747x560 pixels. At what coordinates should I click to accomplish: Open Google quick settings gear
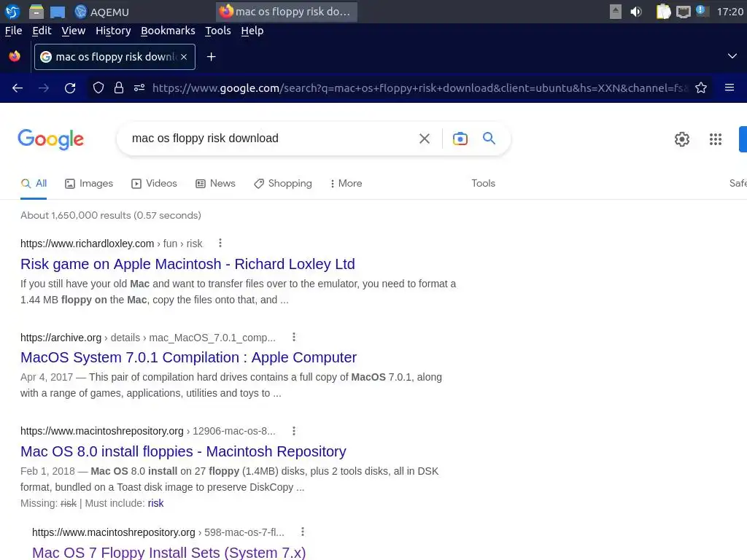click(682, 139)
